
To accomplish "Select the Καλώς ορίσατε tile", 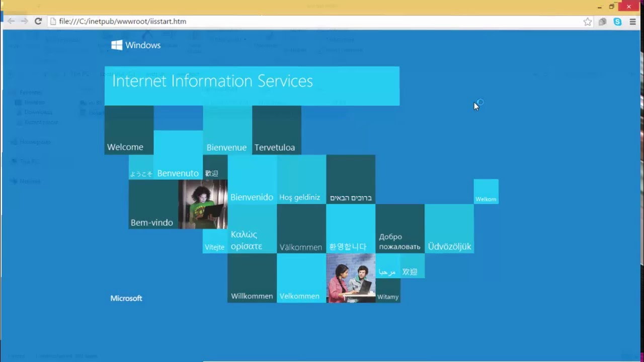I will click(x=252, y=229).
